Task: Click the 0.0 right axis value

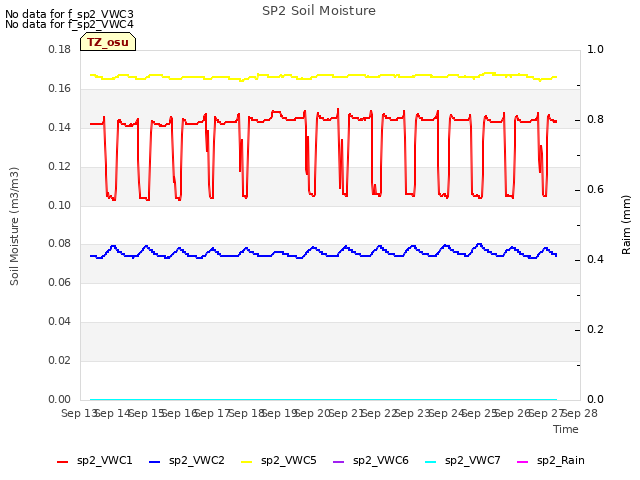Action: (595, 399)
